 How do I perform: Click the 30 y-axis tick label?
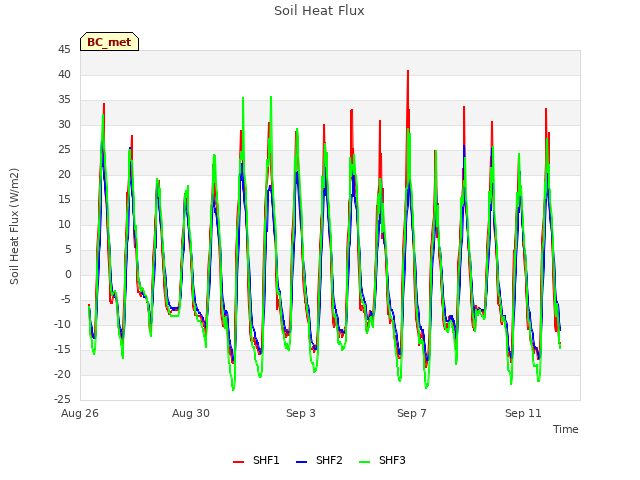click(64, 124)
